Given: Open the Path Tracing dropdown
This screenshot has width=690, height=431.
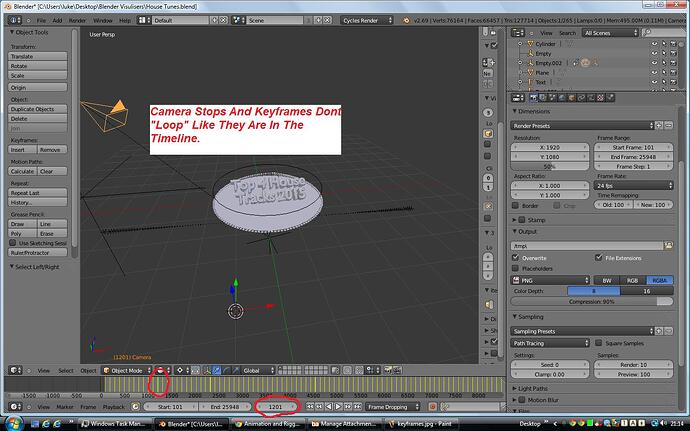Looking at the screenshot, I should (550, 343).
